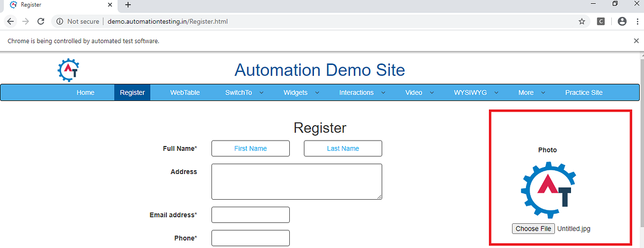The image size is (644, 248).
Task: Click the Untitled.jpg file name
Action: click(x=574, y=229)
